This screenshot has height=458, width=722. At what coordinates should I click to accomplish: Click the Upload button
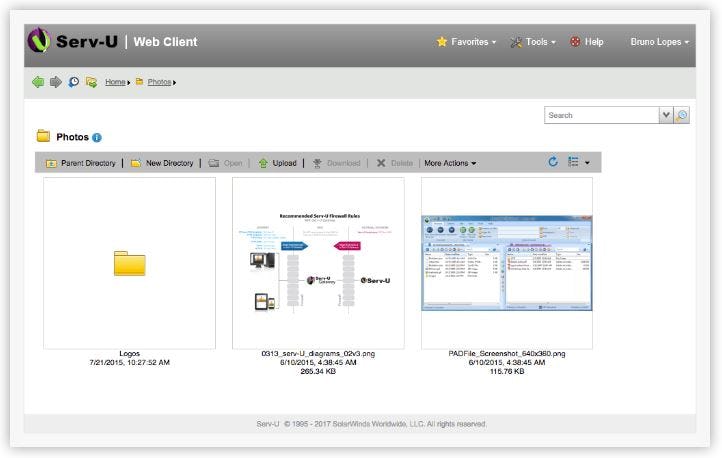277,163
